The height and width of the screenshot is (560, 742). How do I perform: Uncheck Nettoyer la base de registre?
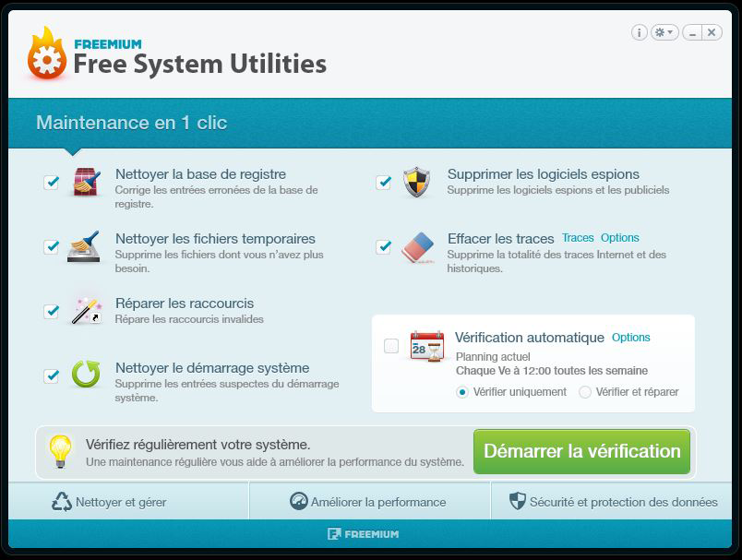(x=50, y=181)
